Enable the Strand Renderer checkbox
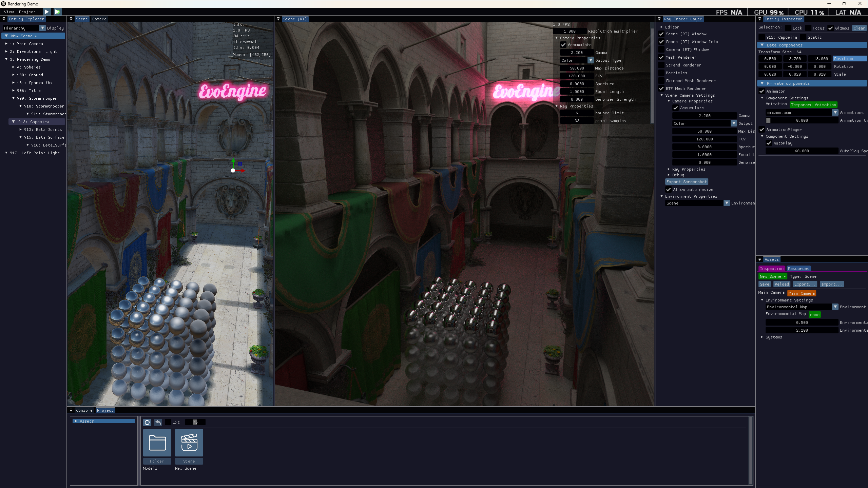Viewport: 868px width, 488px height. pyautogui.click(x=661, y=65)
